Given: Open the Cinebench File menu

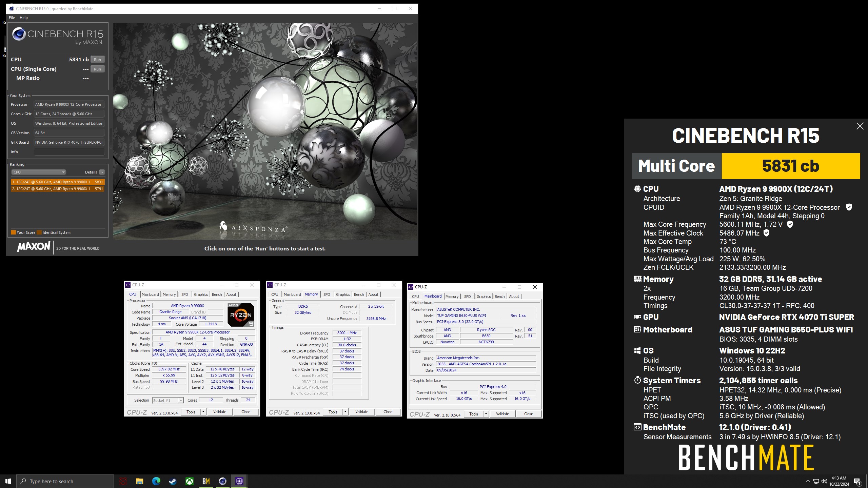Looking at the screenshot, I should tap(12, 18).
